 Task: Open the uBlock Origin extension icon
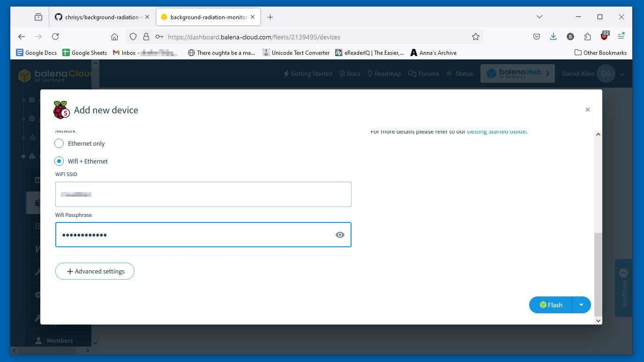tap(605, 36)
